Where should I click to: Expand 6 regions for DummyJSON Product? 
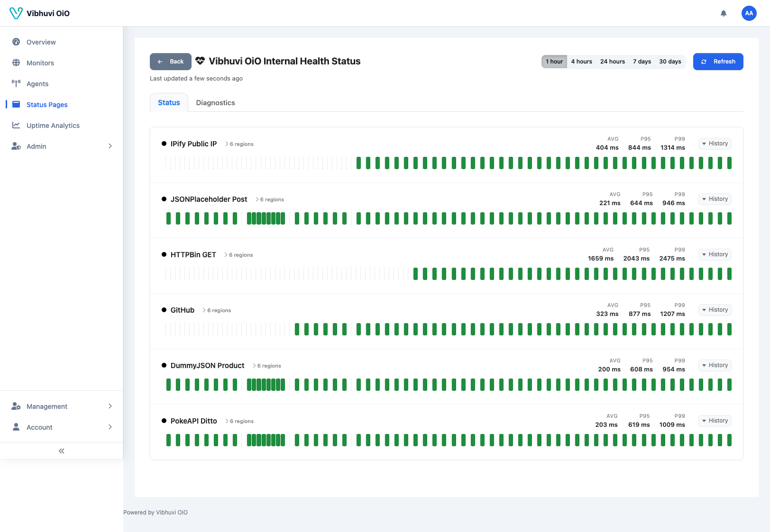(267, 366)
